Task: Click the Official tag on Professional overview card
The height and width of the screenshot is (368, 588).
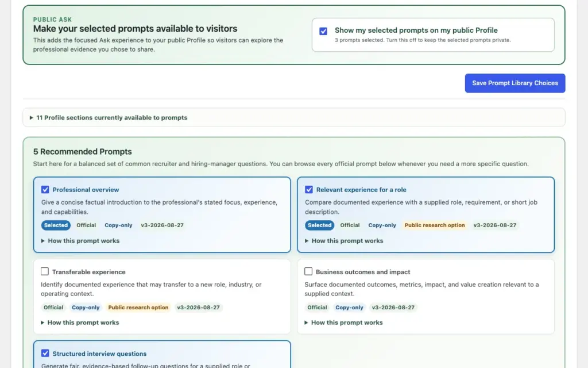Action: pos(86,225)
